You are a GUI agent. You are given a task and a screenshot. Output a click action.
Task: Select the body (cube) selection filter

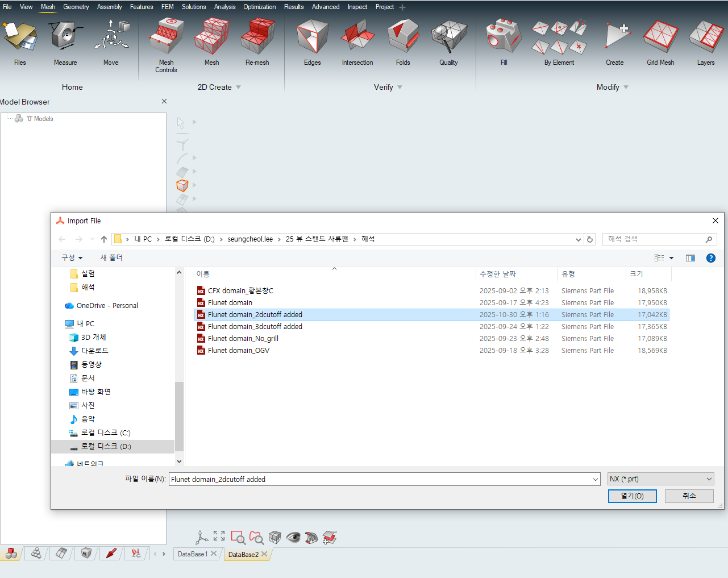tap(182, 185)
